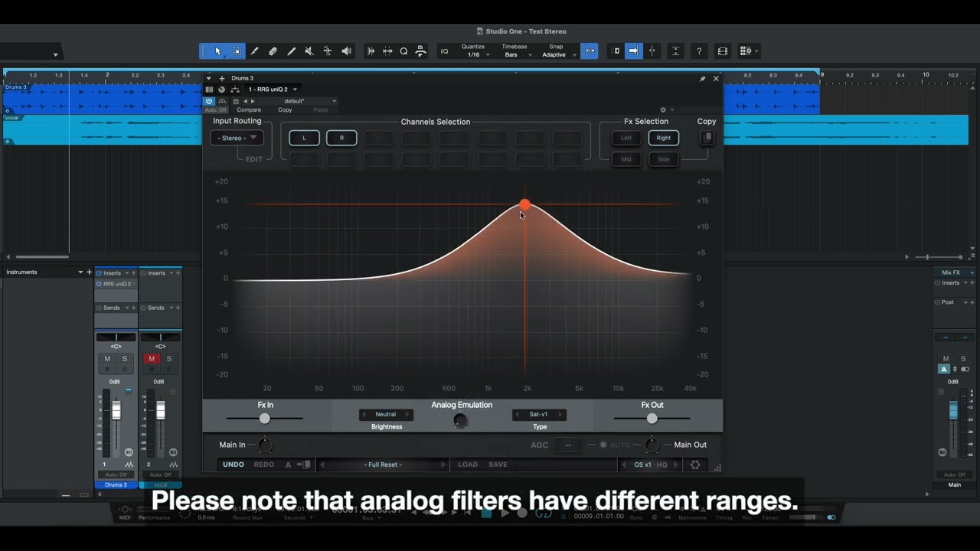The image size is (980, 551).
Task: Click the Analog Emulation knob
Action: tap(460, 420)
